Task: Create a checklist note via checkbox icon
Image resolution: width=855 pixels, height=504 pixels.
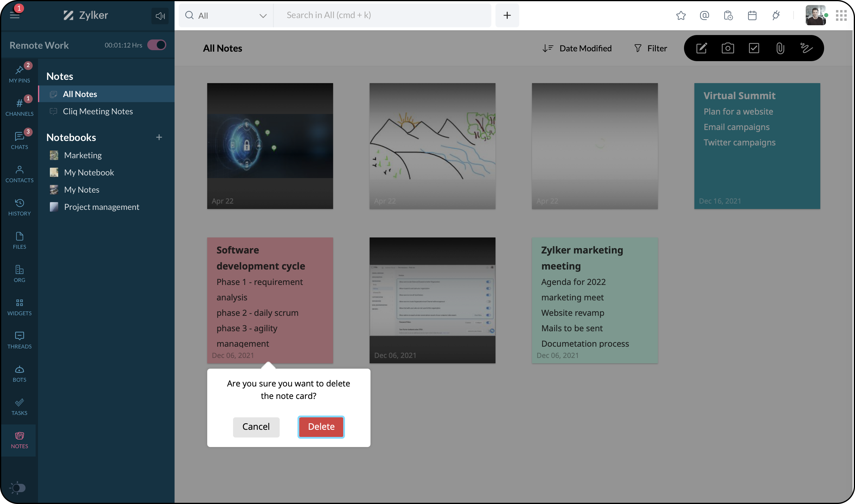Action: pyautogui.click(x=753, y=48)
